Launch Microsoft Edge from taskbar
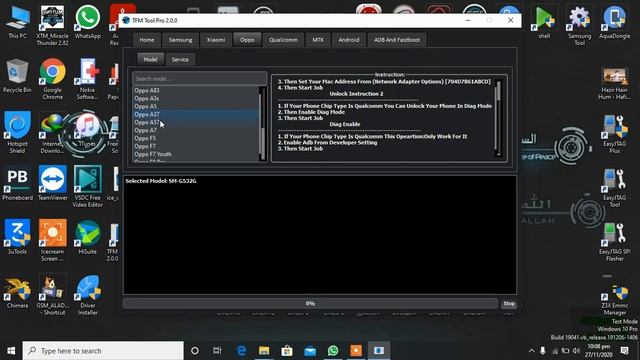 [241, 351]
